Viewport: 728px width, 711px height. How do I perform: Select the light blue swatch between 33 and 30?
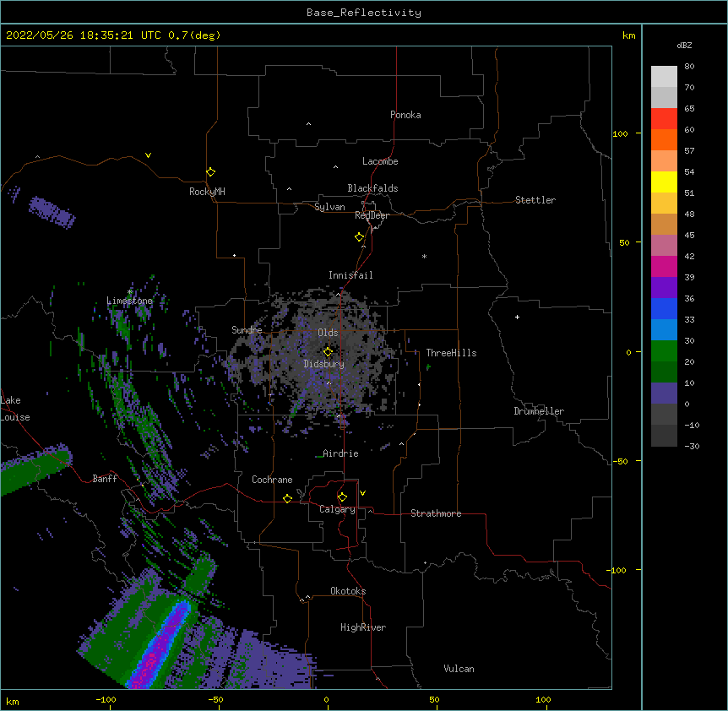664,330
